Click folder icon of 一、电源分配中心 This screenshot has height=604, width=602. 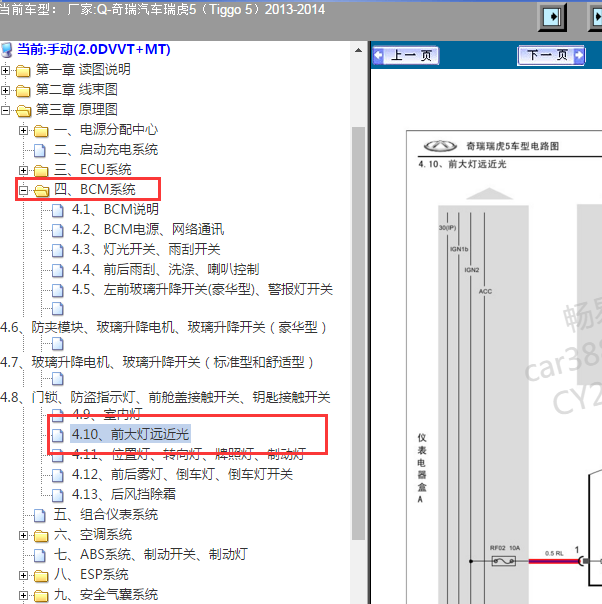[41, 131]
